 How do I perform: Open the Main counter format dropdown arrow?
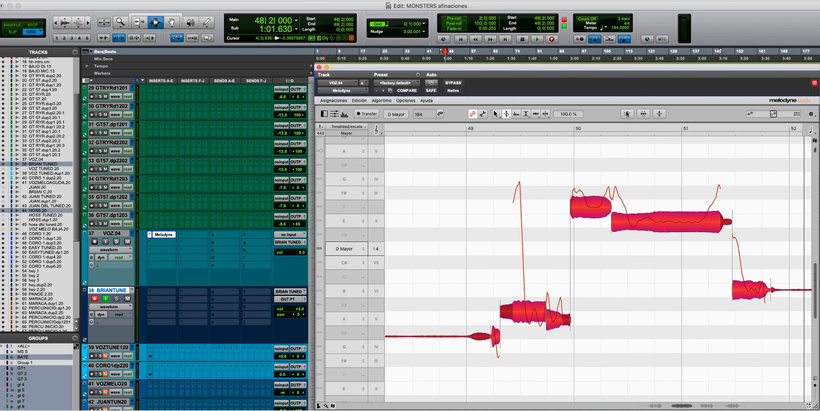(x=297, y=21)
